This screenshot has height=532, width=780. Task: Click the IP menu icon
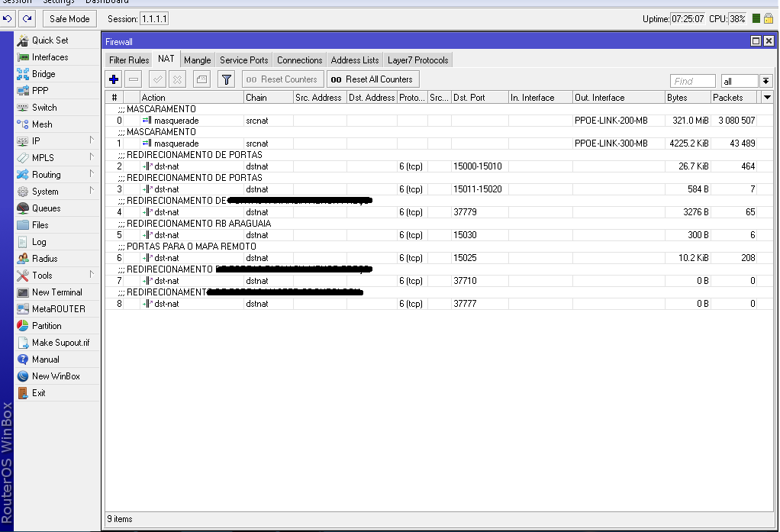click(x=22, y=141)
